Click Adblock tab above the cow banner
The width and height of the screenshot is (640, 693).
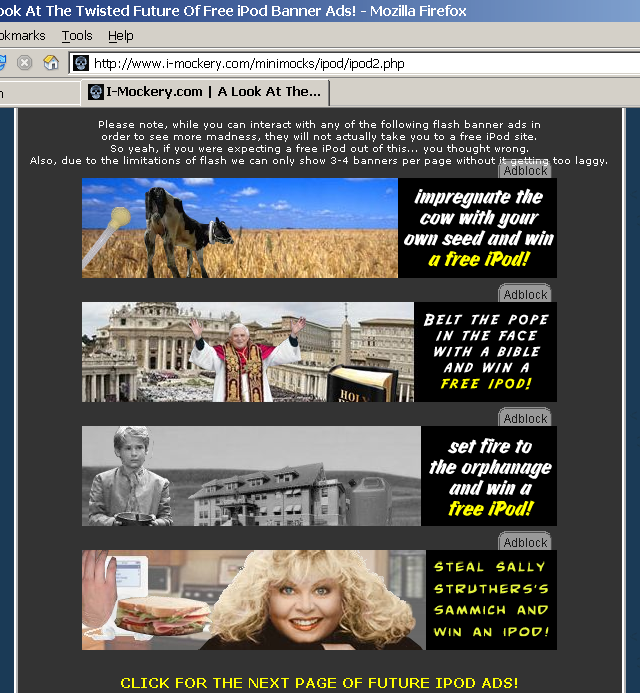pyautogui.click(x=525, y=170)
